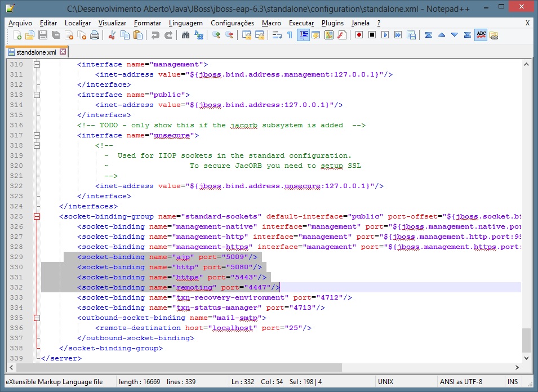Start macro recording with the red dot
This screenshot has height=392, width=538.
pos(359,35)
